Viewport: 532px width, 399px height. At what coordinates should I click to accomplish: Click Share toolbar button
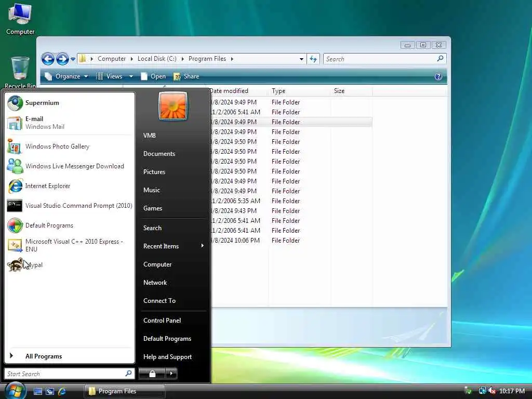click(x=187, y=76)
